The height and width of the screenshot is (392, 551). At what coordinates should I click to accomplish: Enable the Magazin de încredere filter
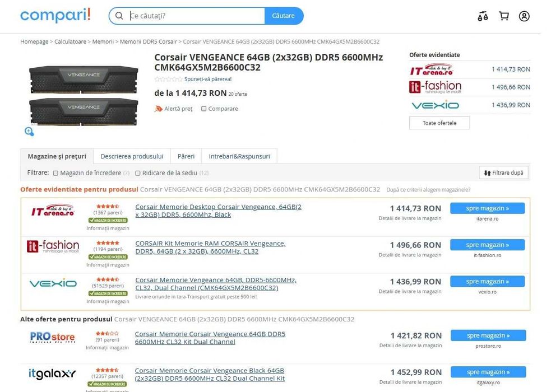[x=55, y=173]
